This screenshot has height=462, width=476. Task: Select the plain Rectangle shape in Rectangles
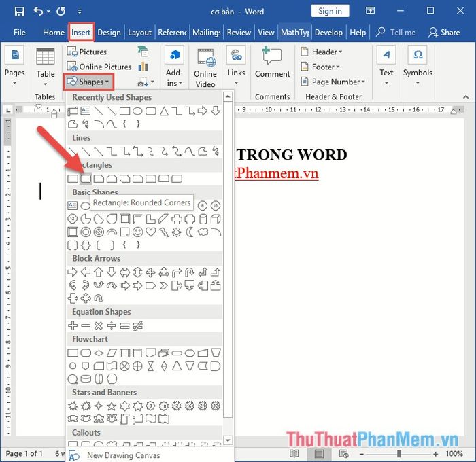click(x=73, y=179)
